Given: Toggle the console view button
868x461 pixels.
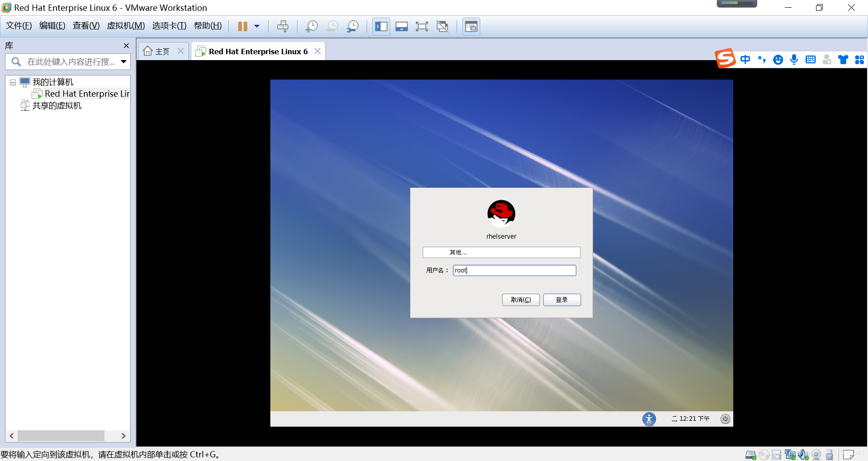Looking at the screenshot, I should pyautogui.click(x=471, y=26).
